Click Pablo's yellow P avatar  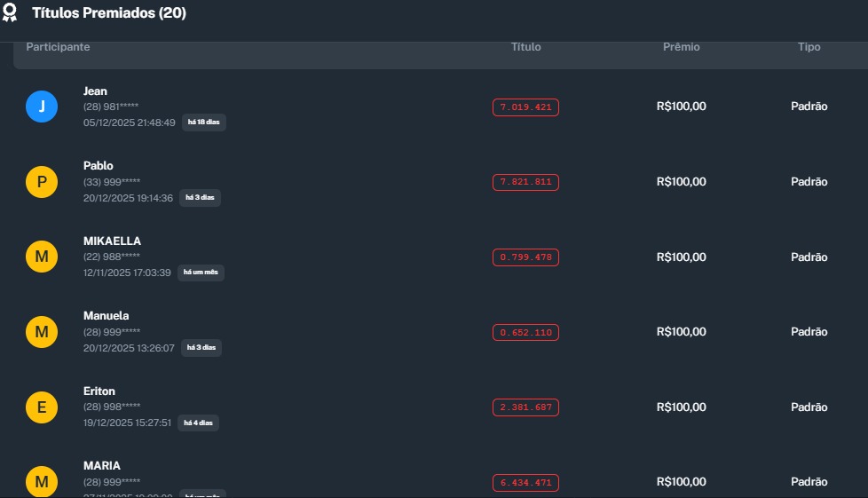click(x=42, y=182)
